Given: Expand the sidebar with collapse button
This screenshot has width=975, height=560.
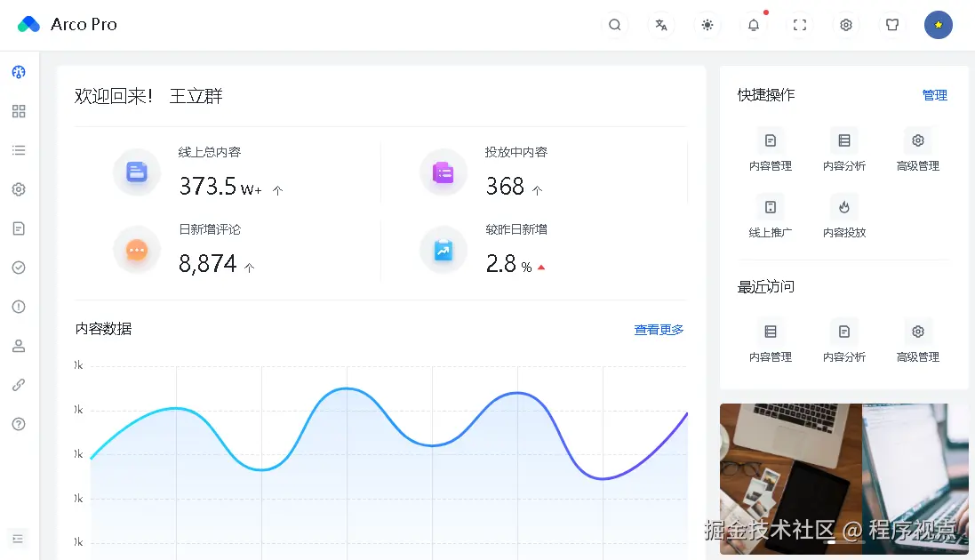Looking at the screenshot, I should coord(18,539).
